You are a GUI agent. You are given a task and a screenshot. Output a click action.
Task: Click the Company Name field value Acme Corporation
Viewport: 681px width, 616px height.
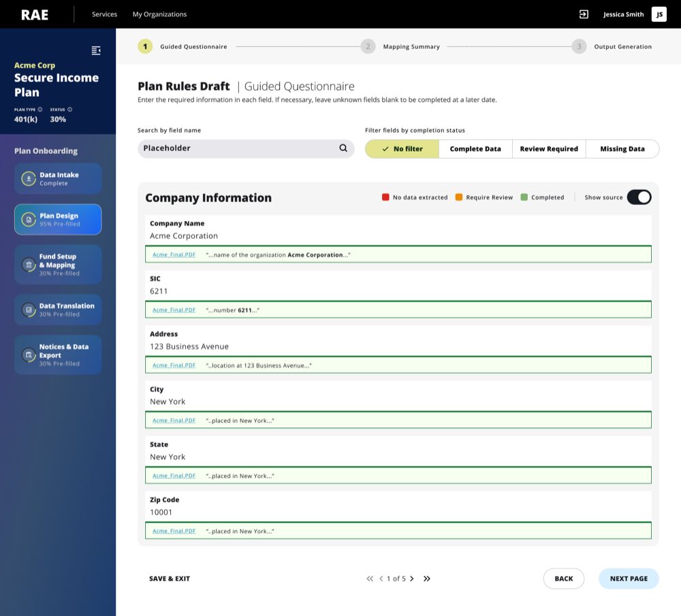tap(184, 236)
